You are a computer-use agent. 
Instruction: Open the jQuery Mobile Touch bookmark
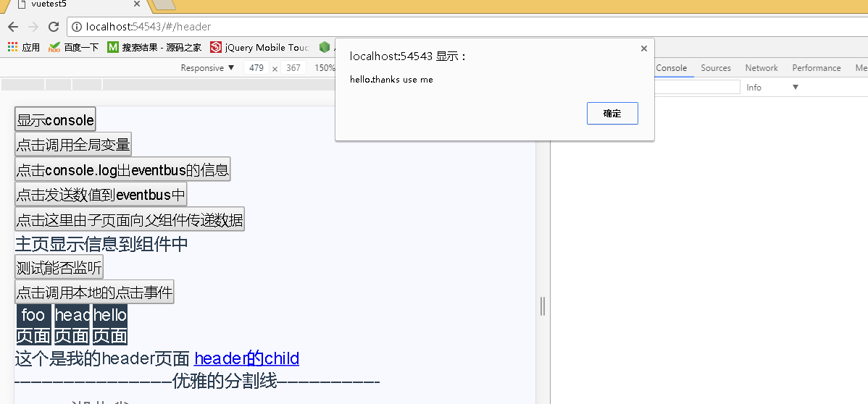pos(259,48)
